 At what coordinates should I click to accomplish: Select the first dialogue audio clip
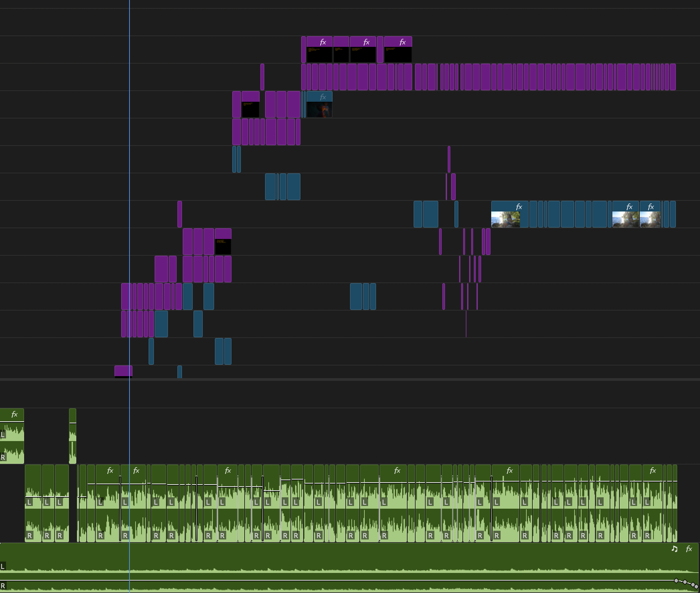tap(33, 503)
